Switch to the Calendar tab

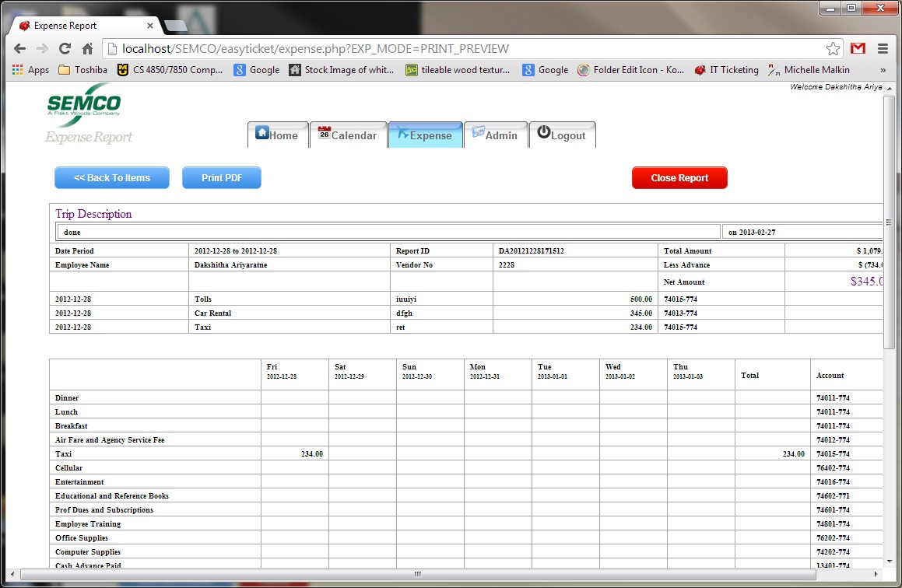pyautogui.click(x=347, y=135)
